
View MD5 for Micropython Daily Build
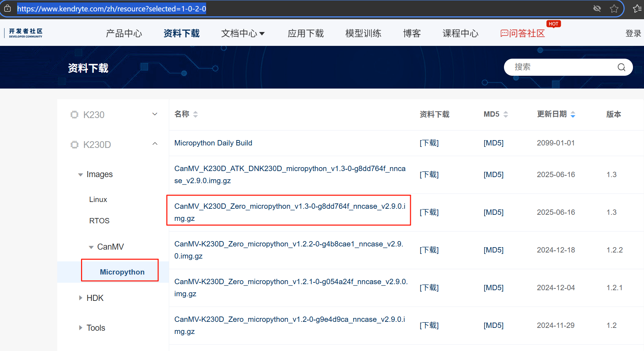click(x=494, y=143)
